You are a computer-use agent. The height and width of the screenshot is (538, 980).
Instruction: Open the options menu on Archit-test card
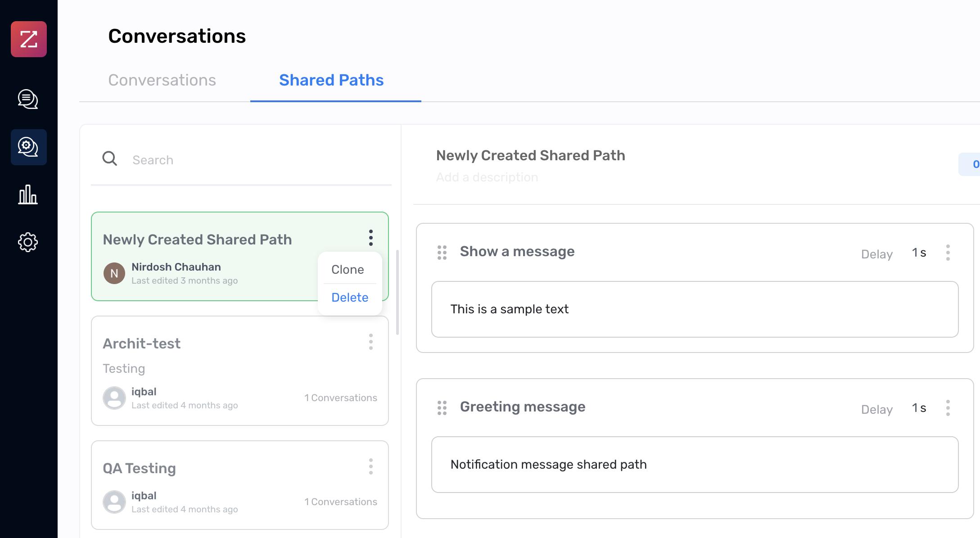371,342
